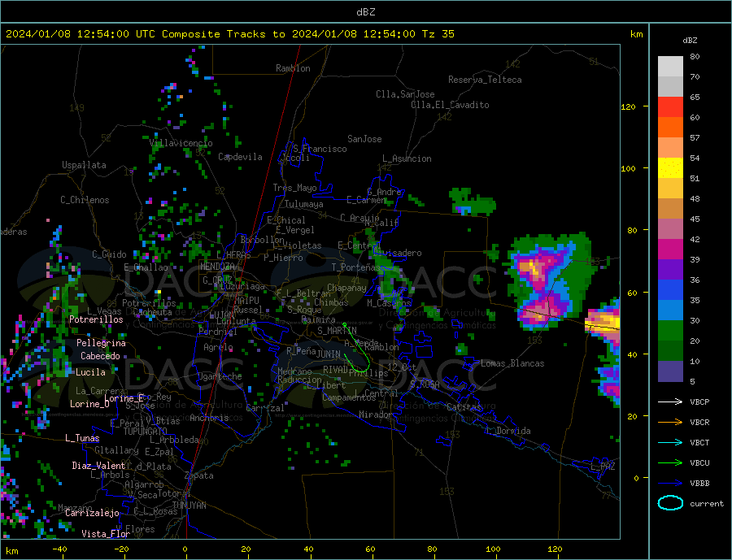Image resolution: width=732 pixels, height=560 pixels.
Task: Click the -40 tick on horizontal axis
Action: pos(59,549)
